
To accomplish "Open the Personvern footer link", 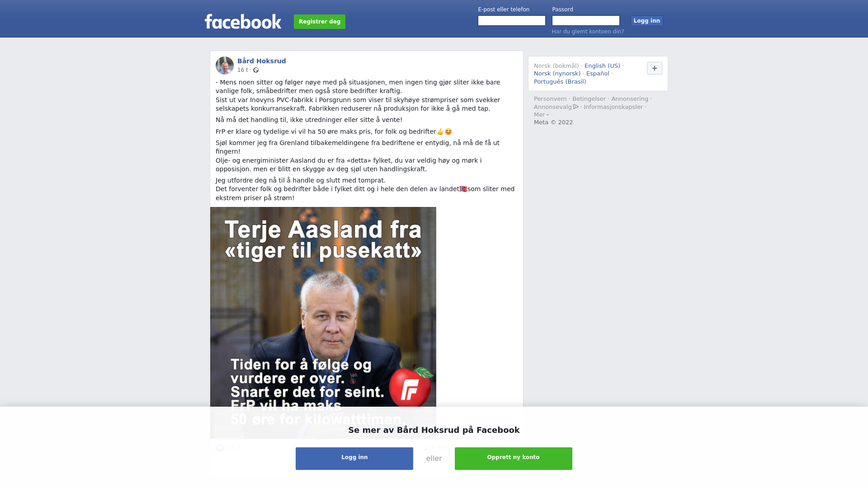I will [550, 99].
